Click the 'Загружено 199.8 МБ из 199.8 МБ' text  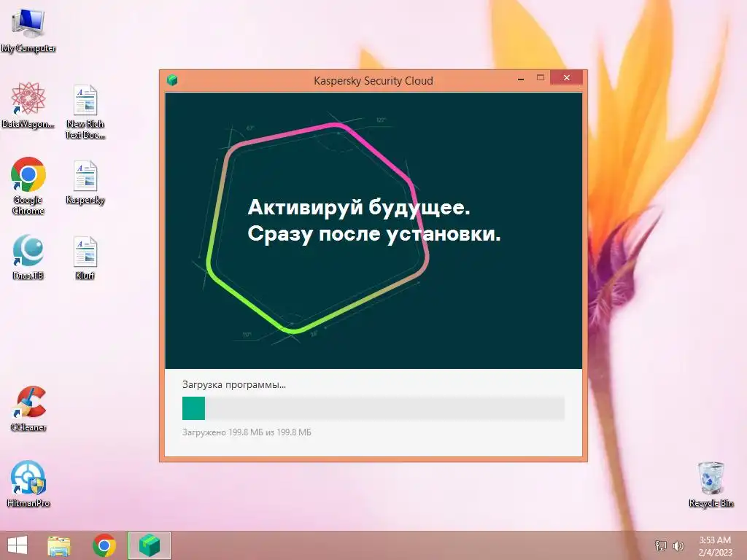(x=247, y=432)
